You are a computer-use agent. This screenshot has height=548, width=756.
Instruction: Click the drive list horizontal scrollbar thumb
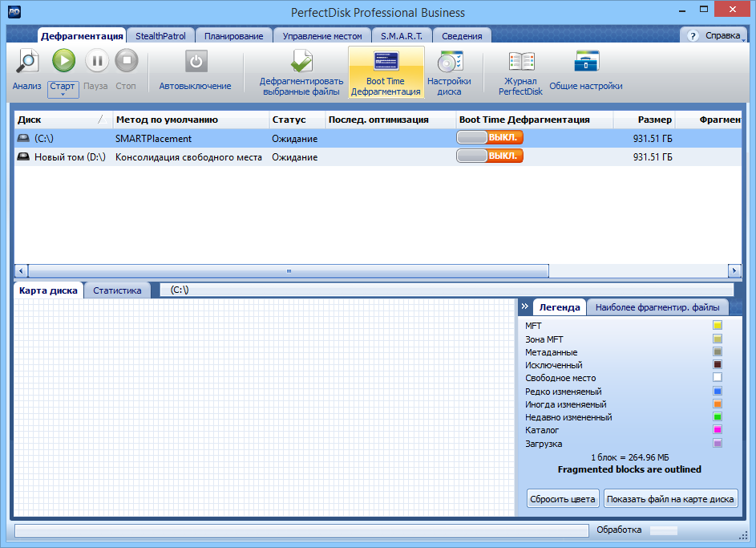[x=289, y=270]
